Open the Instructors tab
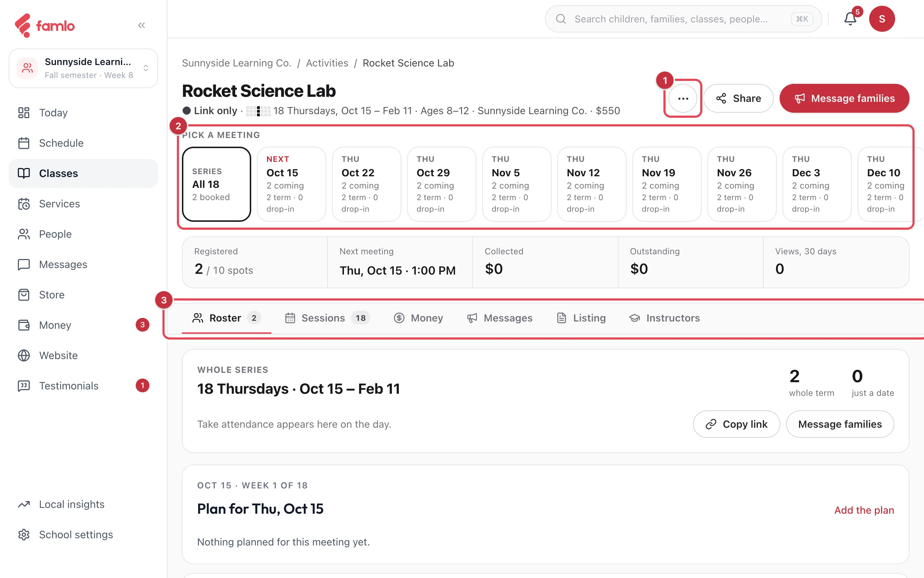Viewport: 924px width, 578px height. point(664,318)
